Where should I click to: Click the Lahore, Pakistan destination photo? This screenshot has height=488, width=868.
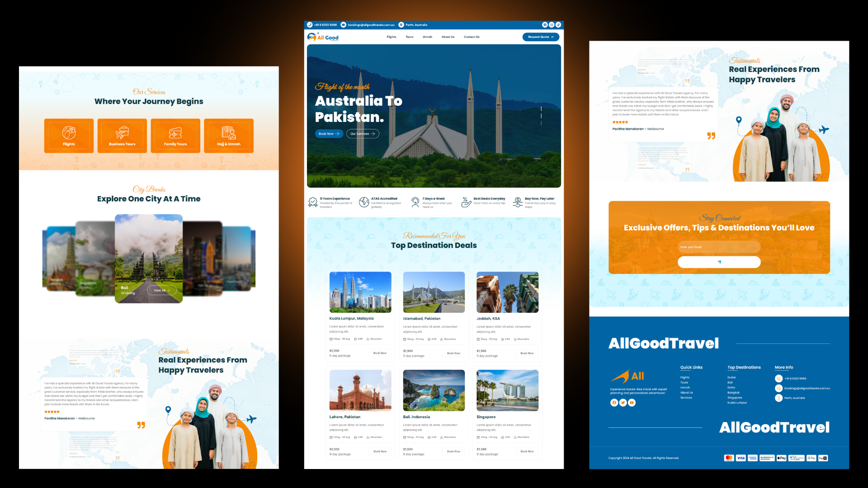(360, 390)
